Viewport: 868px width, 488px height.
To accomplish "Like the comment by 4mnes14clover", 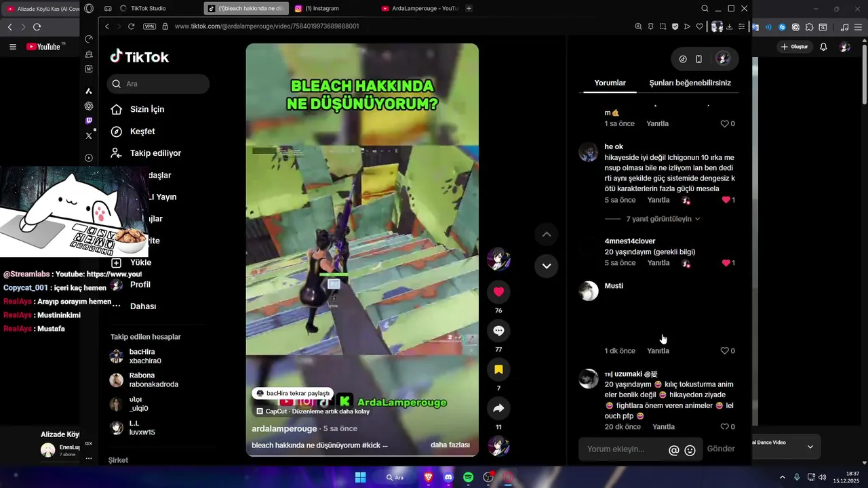I will pos(728,262).
